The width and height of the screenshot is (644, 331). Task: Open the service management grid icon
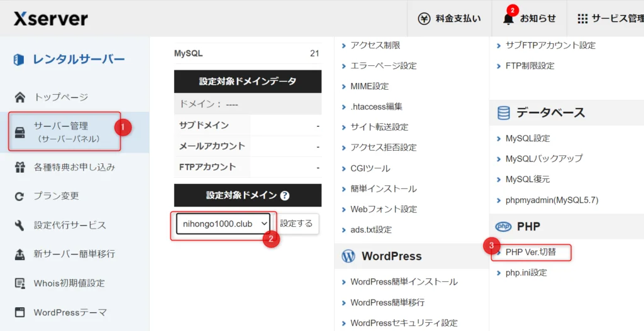pos(582,18)
